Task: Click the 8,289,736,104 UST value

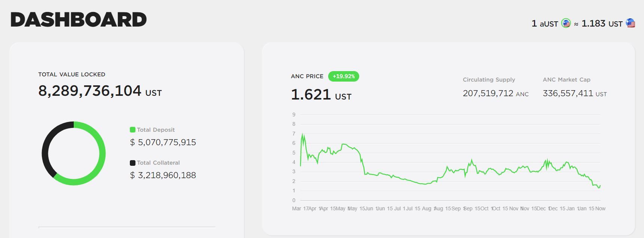Action: [x=100, y=91]
